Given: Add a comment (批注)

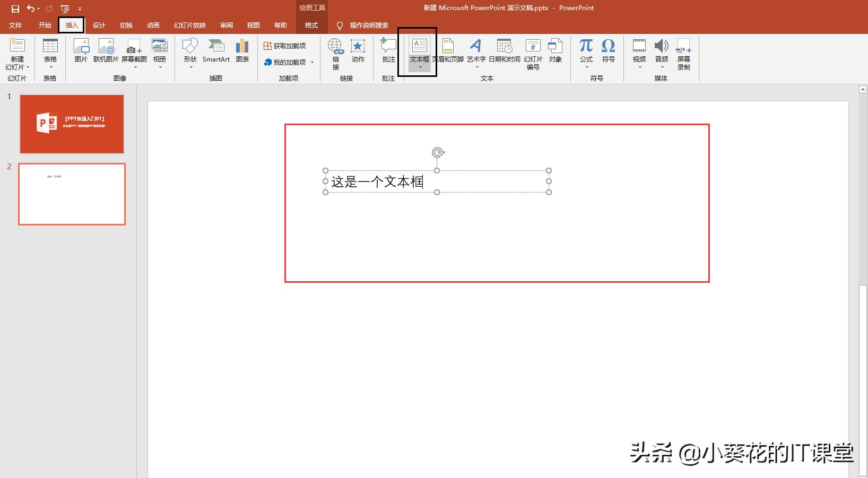Looking at the screenshot, I should 387,53.
